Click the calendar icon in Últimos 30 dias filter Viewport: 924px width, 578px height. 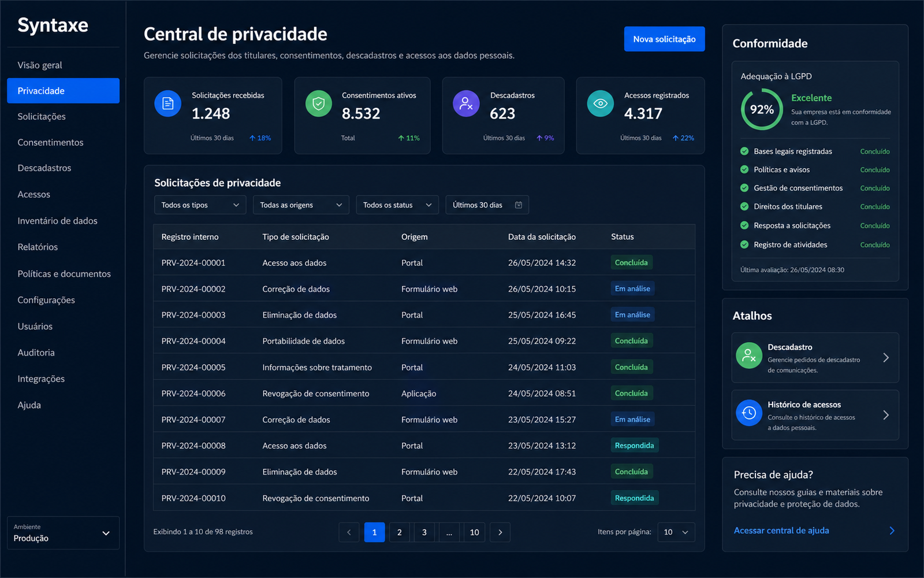point(519,205)
